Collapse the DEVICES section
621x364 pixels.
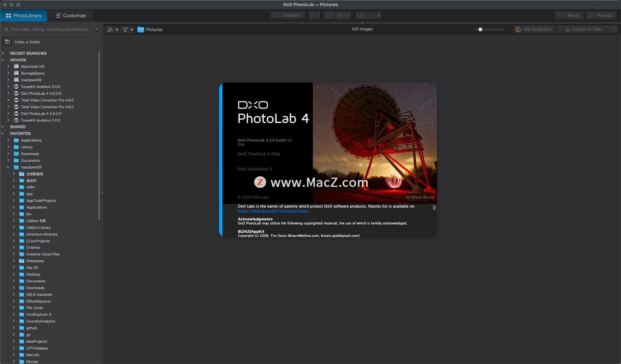point(3,60)
